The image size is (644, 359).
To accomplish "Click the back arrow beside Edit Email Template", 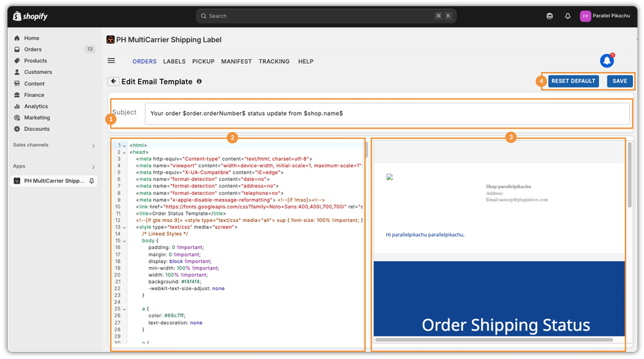I will tap(113, 81).
